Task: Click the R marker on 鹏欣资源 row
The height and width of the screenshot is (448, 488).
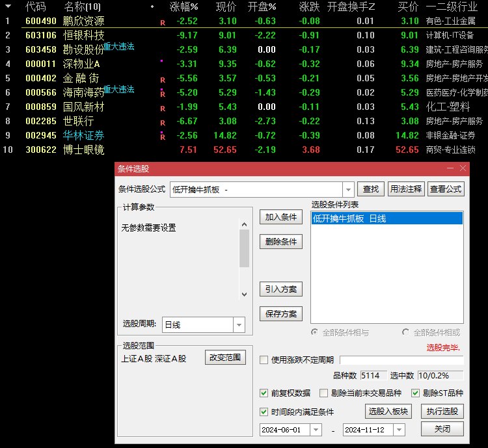Action: click(163, 23)
